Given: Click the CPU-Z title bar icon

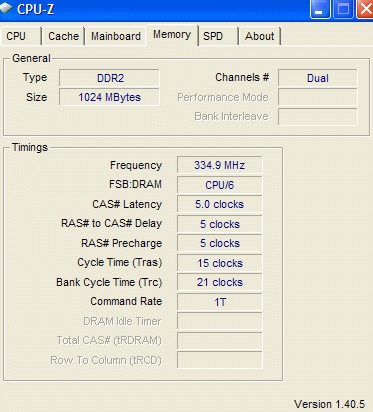Looking at the screenshot, I should click(6, 9).
